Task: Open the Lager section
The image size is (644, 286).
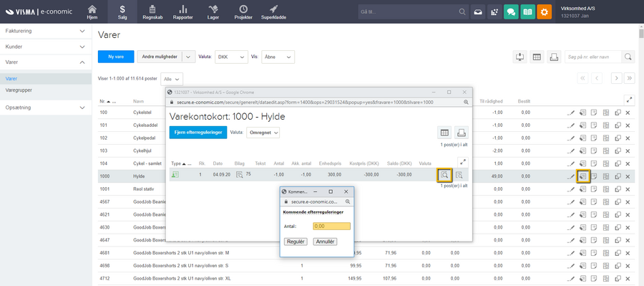Action: pos(213,12)
